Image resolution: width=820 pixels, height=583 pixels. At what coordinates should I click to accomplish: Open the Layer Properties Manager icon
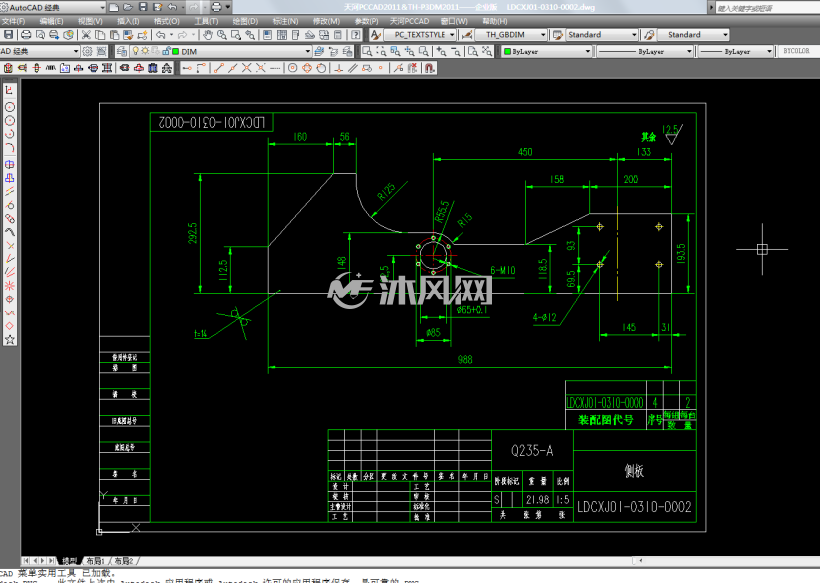click(x=121, y=51)
